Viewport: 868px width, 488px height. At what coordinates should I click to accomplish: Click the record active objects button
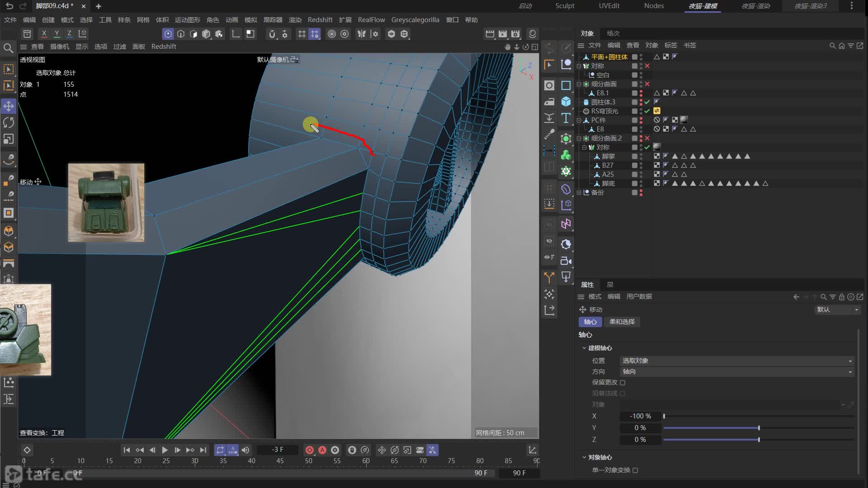click(x=310, y=450)
